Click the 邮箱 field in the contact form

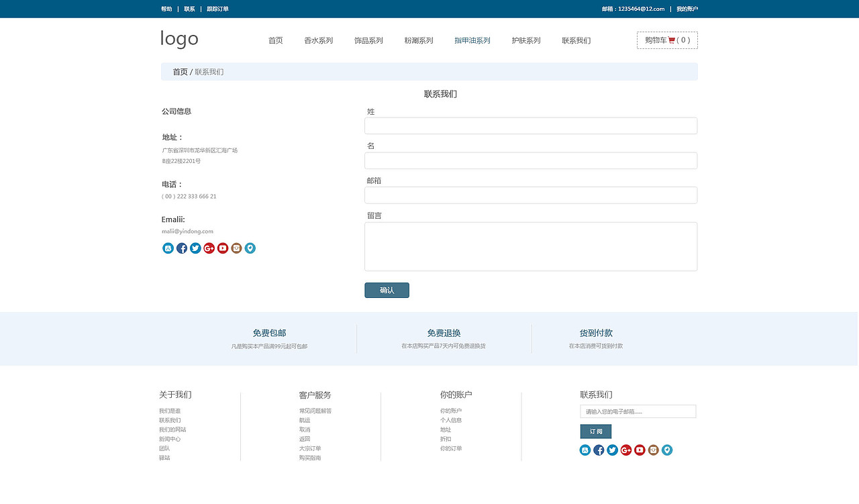[531, 195]
